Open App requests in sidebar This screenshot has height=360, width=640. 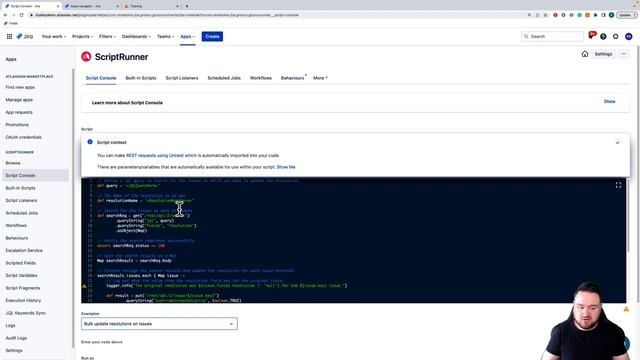point(19,112)
